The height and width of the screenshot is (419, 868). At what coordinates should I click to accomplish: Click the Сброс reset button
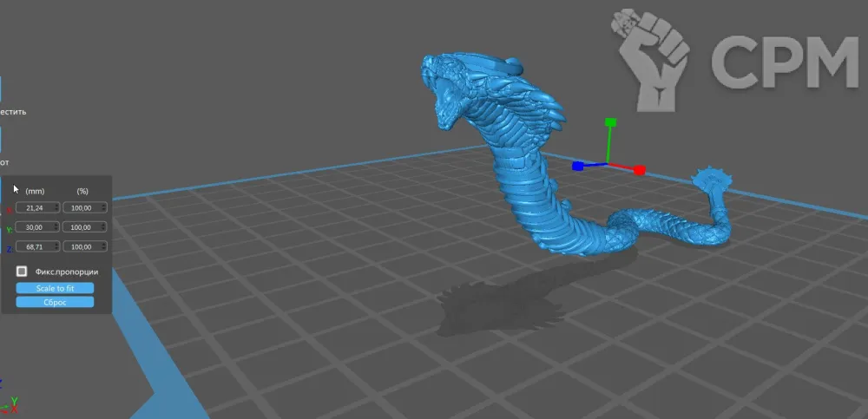tap(55, 302)
